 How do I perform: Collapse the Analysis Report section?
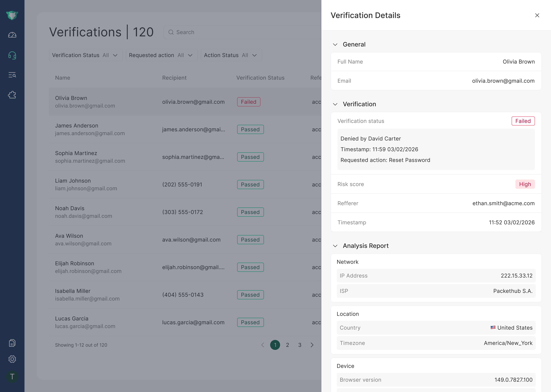335,246
